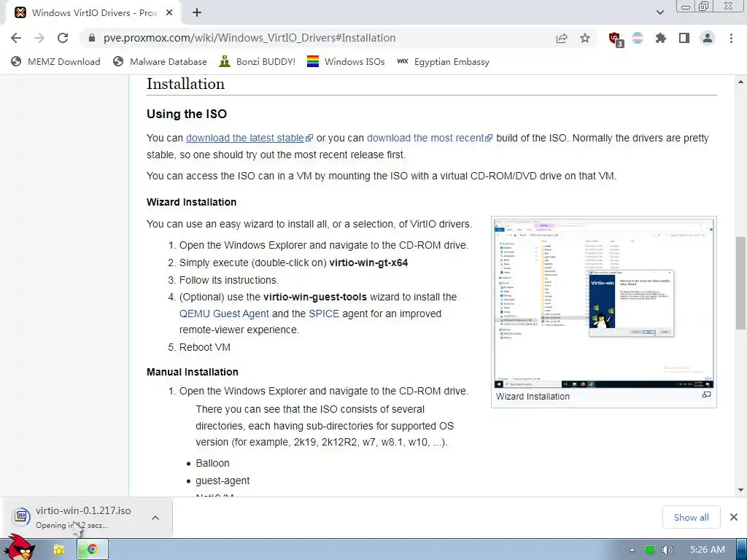Close the downloads bar
The width and height of the screenshot is (747, 560).
[x=734, y=517]
